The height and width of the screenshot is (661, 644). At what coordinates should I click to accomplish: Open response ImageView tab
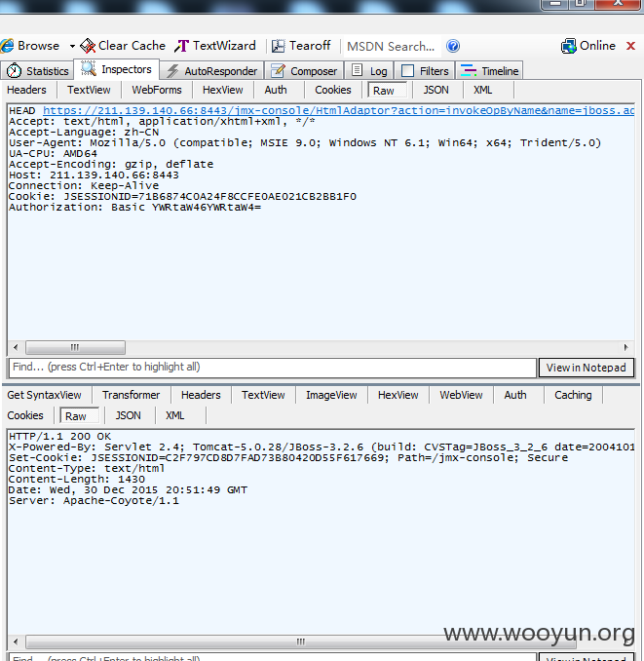pos(331,395)
